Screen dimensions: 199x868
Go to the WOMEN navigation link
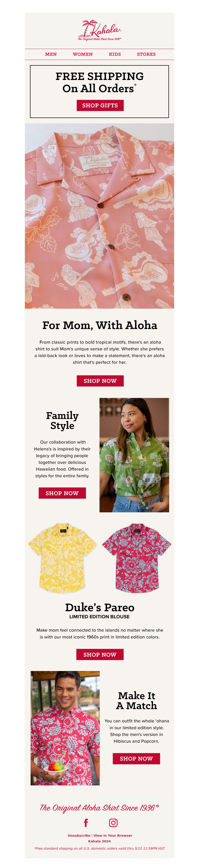[83, 54]
